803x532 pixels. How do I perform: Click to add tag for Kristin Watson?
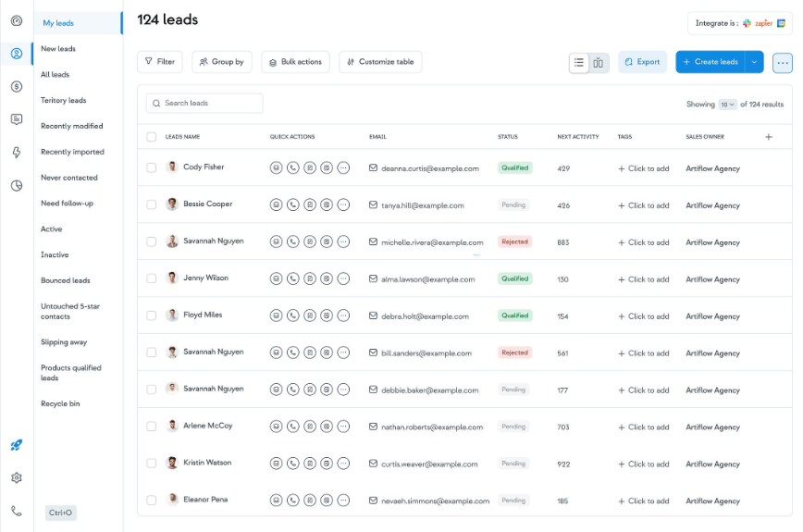click(x=643, y=464)
